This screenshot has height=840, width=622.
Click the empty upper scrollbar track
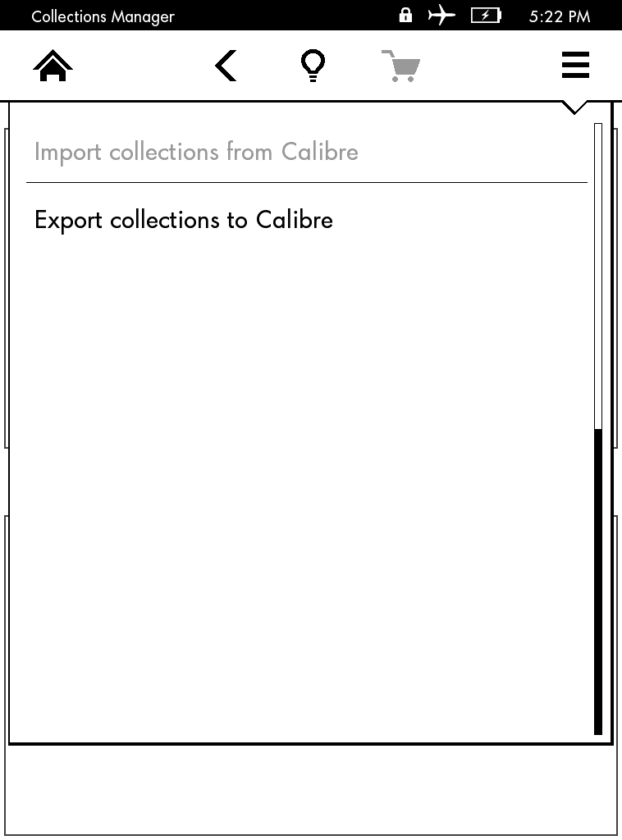click(x=598, y=276)
